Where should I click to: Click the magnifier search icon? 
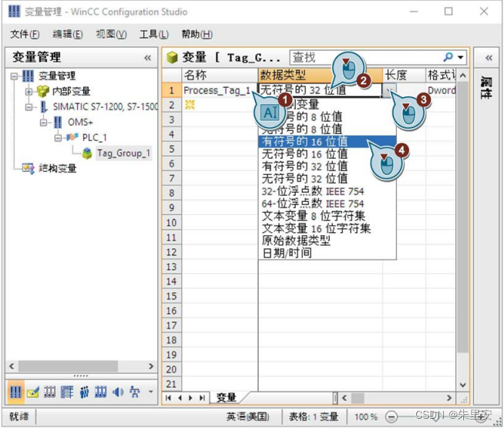(x=448, y=57)
